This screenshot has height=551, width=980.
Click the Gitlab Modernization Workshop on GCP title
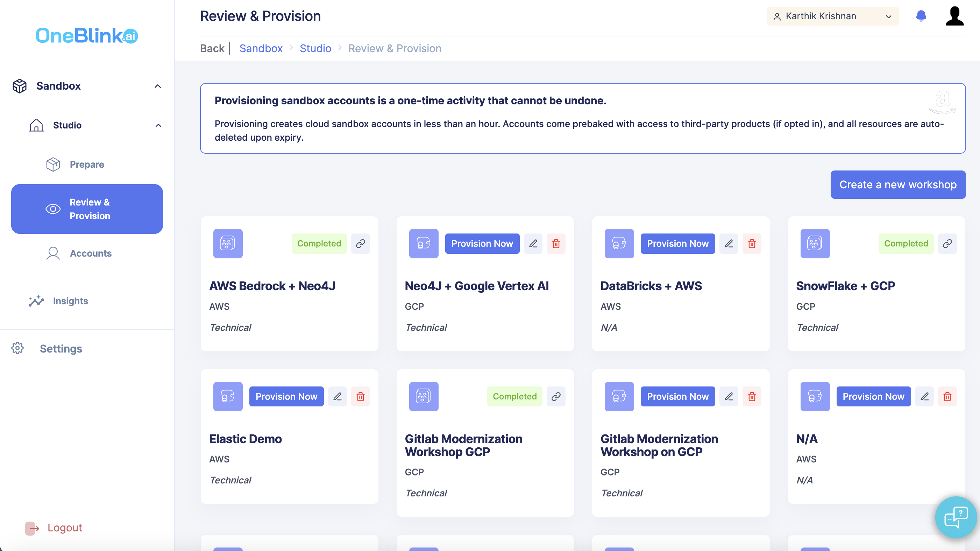[x=659, y=445]
